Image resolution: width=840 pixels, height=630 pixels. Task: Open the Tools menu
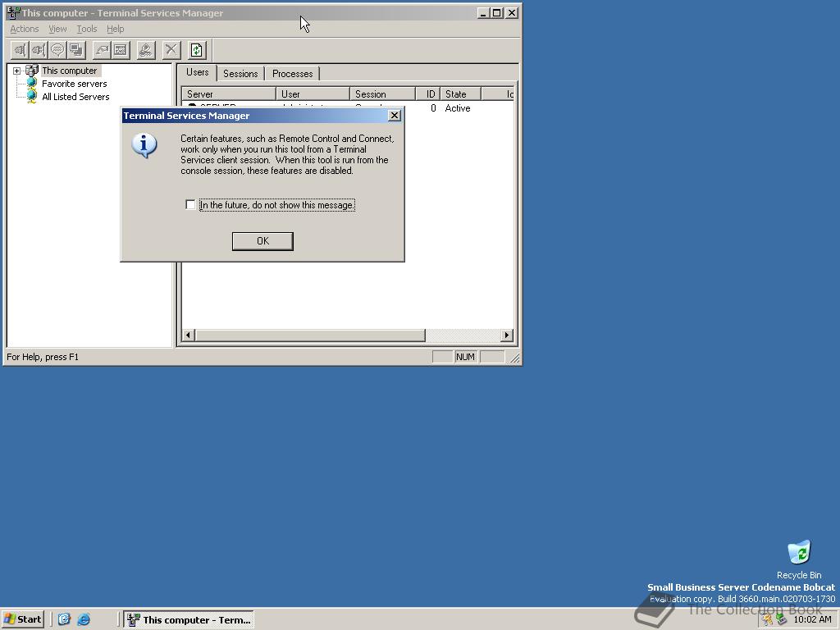click(87, 29)
